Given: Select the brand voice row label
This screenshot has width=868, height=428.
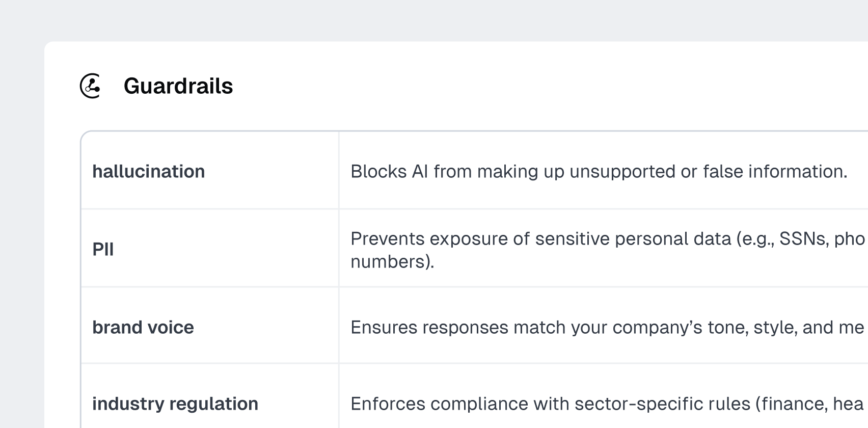Looking at the screenshot, I should click(x=143, y=328).
